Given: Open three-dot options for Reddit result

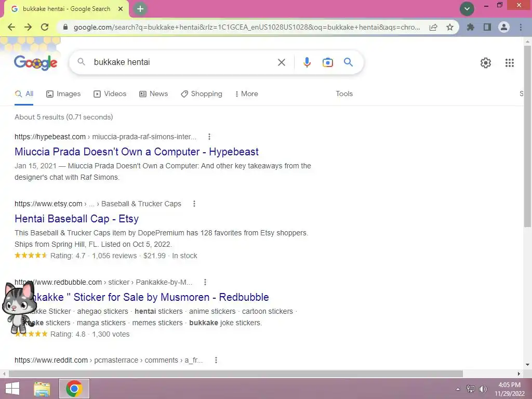Looking at the screenshot, I should coord(216,361).
